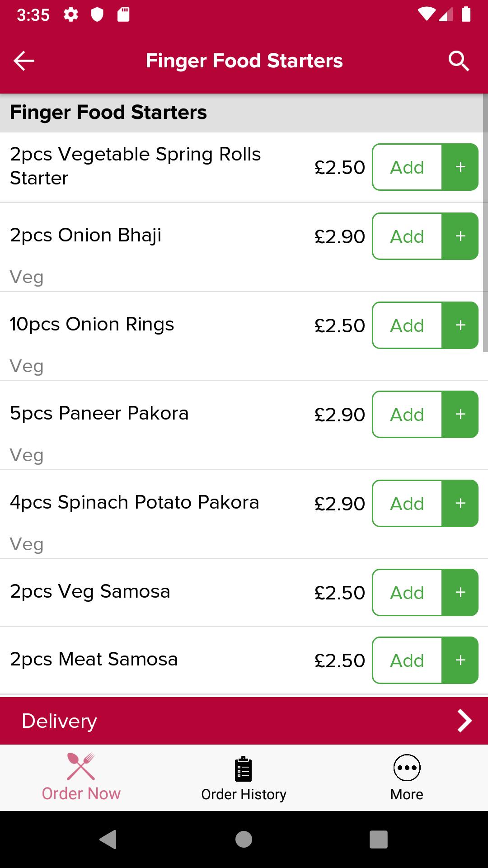Tap the back arrow in header
This screenshot has height=868, width=488.
click(24, 61)
